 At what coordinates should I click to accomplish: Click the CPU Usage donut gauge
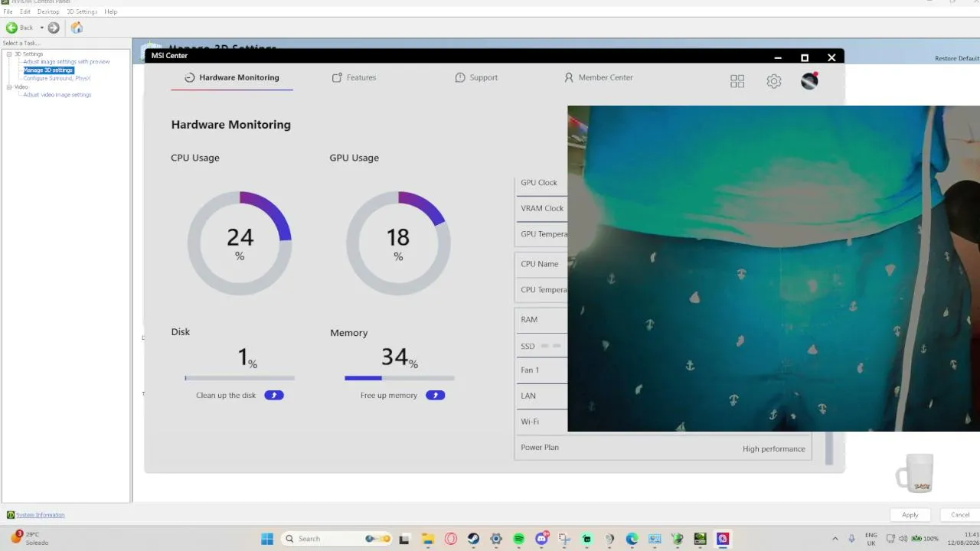(240, 243)
